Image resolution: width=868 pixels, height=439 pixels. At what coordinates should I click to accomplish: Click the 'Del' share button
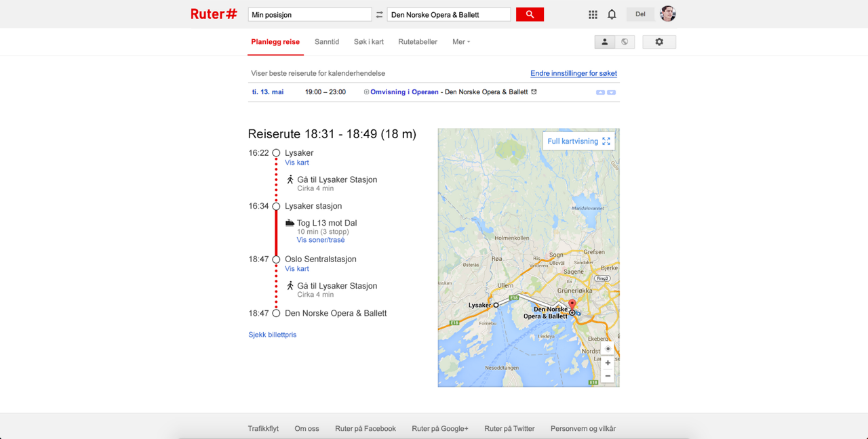tap(640, 14)
